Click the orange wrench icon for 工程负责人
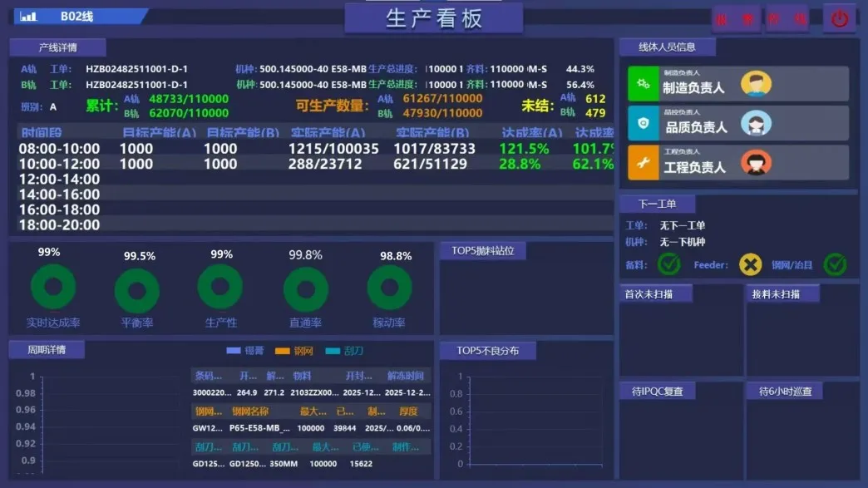 [644, 163]
